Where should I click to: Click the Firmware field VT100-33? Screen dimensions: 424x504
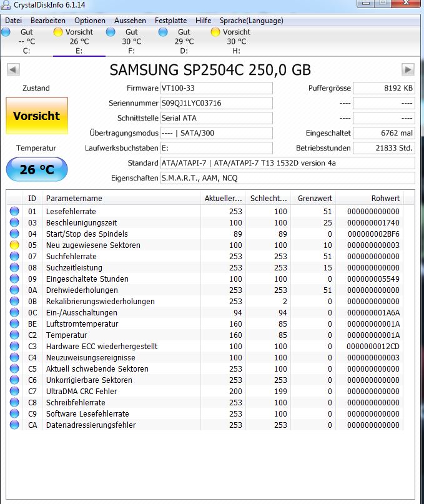(216, 88)
